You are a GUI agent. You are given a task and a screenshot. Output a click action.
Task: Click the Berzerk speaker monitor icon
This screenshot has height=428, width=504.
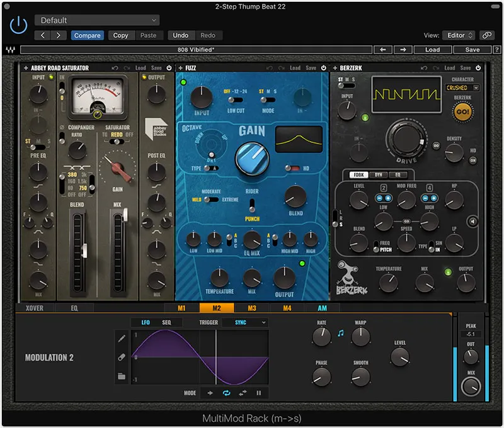click(x=472, y=221)
